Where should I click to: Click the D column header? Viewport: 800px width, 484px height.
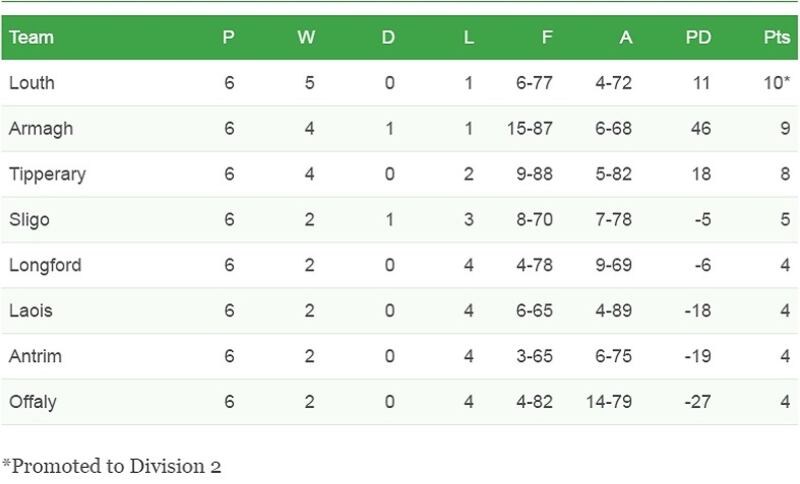[388, 38]
